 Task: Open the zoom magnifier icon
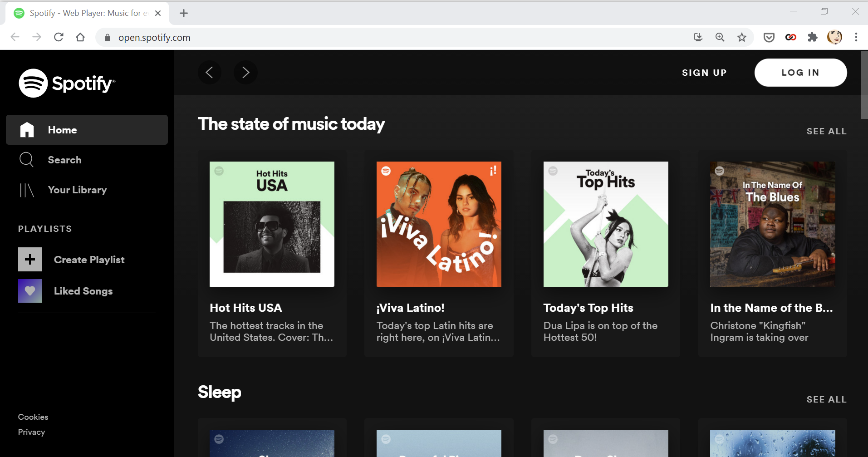[720, 37]
